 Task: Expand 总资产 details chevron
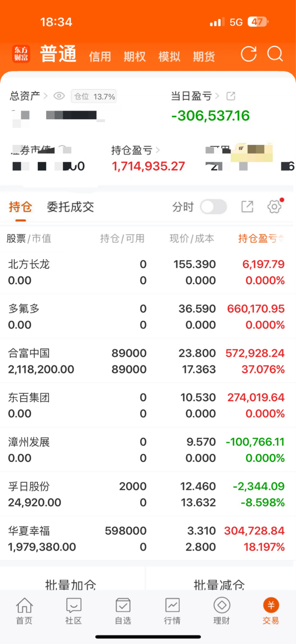click(x=45, y=96)
